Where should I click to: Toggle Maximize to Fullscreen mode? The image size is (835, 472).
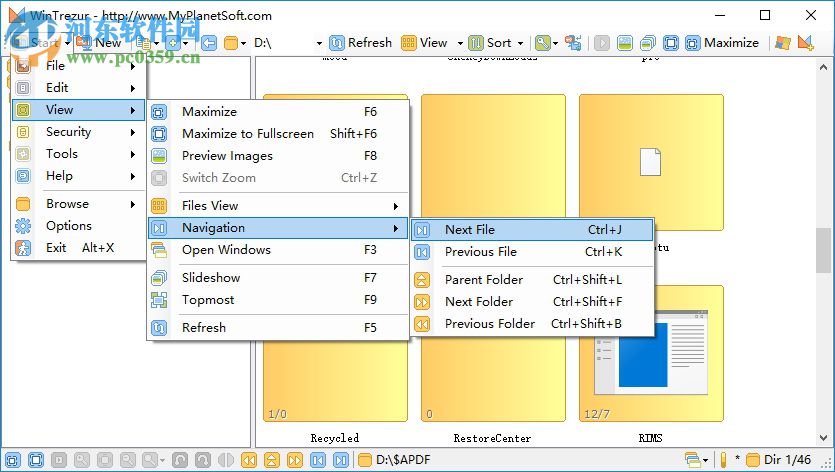coord(247,134)
